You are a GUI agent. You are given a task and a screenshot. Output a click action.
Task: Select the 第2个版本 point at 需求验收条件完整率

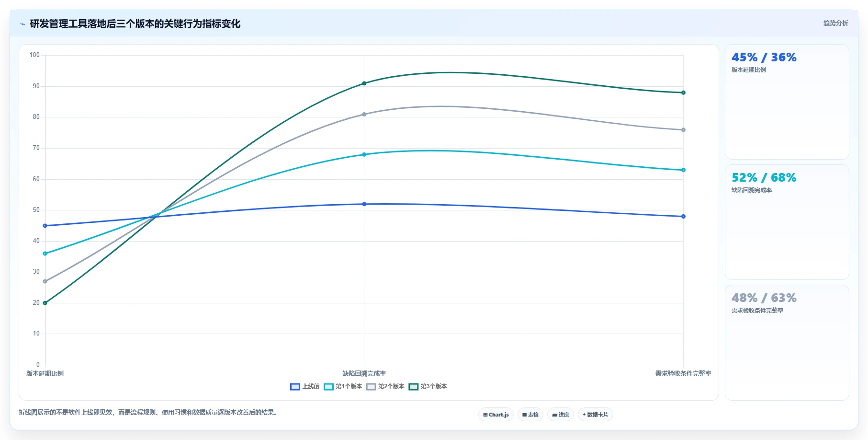pos(683,130)
